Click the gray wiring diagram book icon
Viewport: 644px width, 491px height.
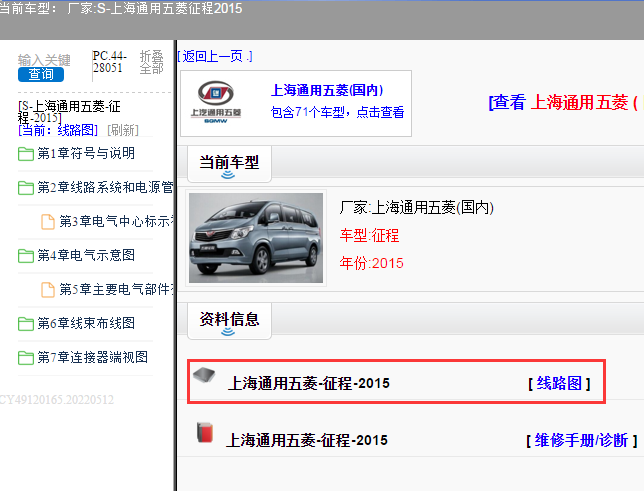pyautogui.click(x=204, y=375)
